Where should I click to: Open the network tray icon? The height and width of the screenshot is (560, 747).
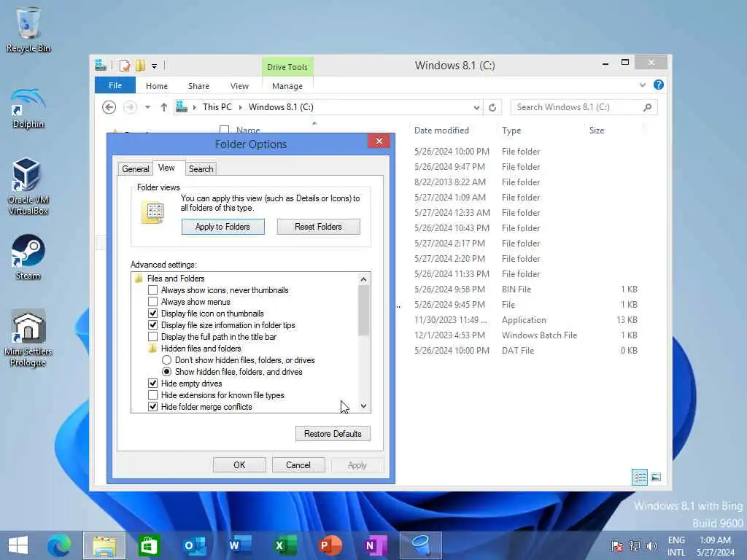coord(634,545)
